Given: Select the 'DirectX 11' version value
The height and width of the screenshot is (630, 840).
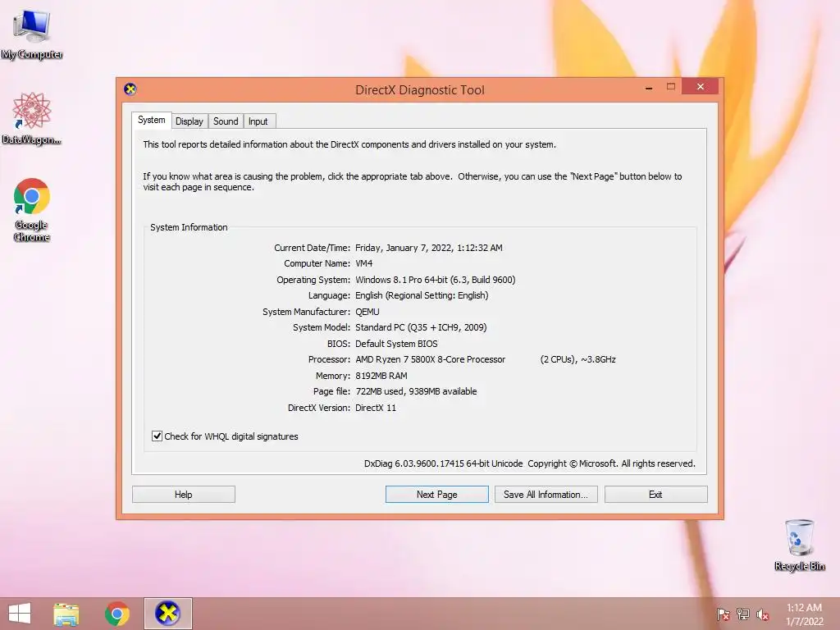Looking at the screenshot, I should pos(376,408).
